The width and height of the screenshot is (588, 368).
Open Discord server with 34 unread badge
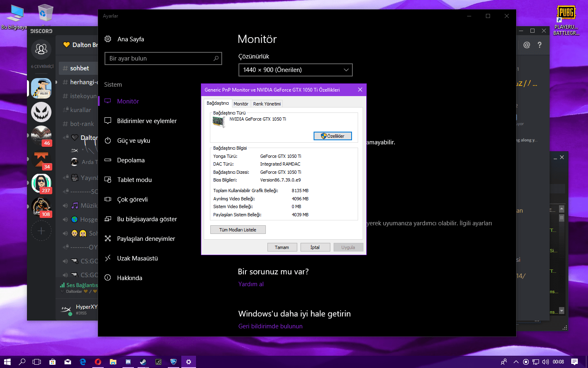coord(41,159)
